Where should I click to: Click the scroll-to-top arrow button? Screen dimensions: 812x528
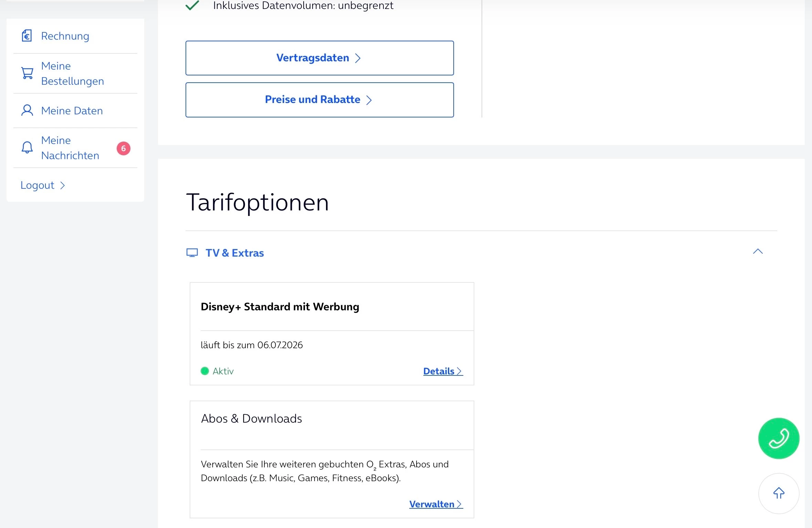click(x=778, y=493)
